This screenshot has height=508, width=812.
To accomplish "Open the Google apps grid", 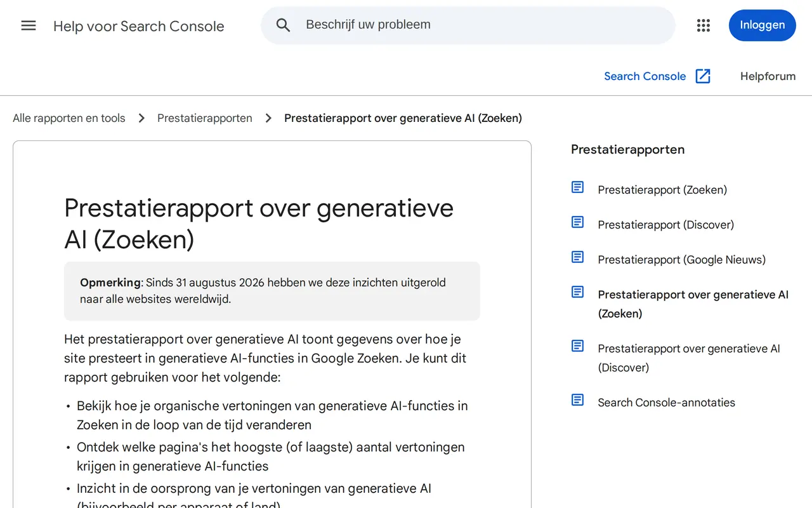I will pos(704,25).
